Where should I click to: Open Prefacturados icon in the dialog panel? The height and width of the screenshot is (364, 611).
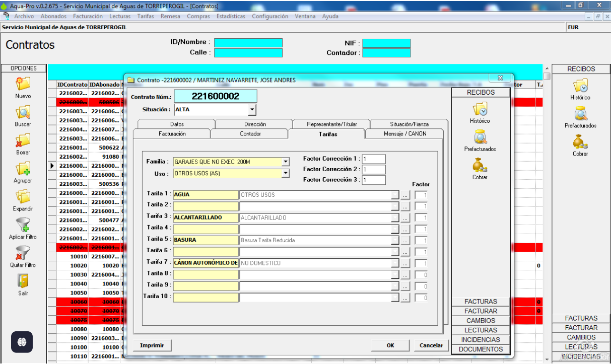point(480,137)
